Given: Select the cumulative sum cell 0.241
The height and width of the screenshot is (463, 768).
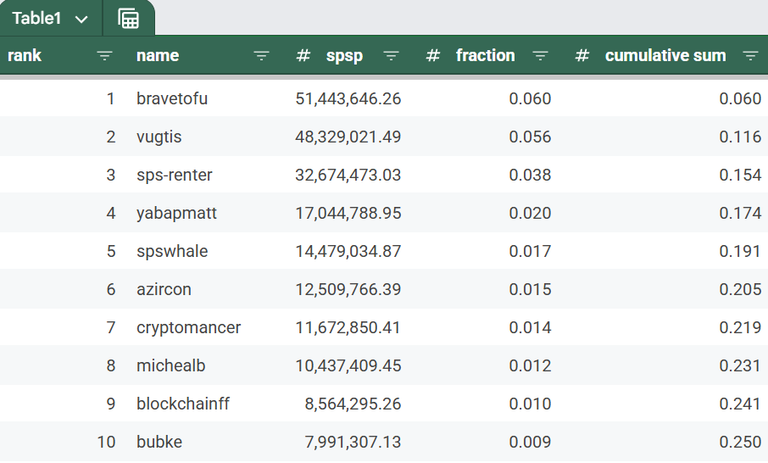Looking at the screenshot, I should pos(740,404).
